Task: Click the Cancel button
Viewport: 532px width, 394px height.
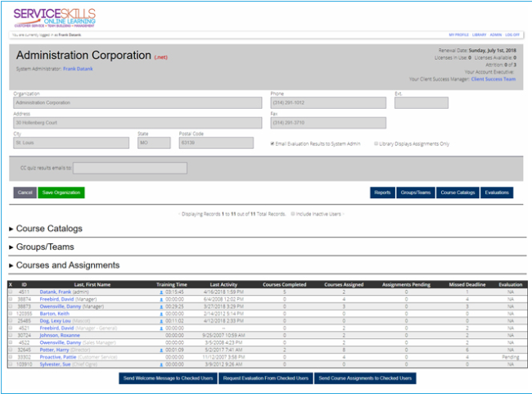Action: tap(25, 192)
